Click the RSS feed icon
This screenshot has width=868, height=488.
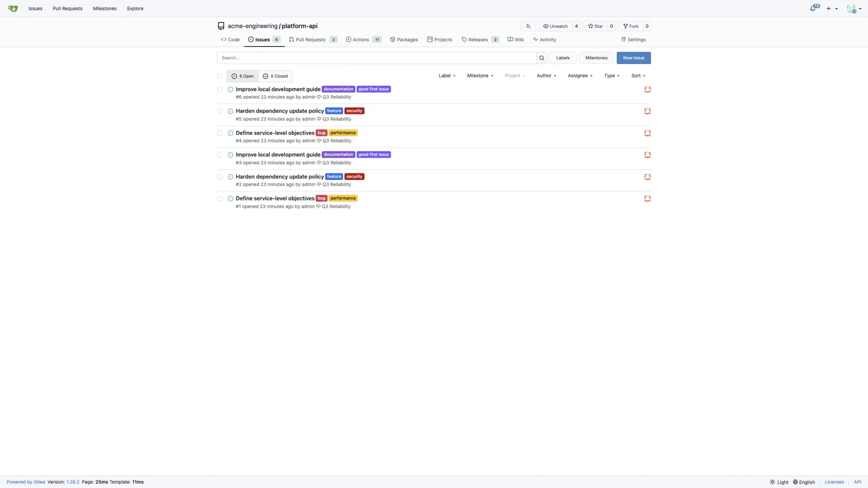pos(528,26)
